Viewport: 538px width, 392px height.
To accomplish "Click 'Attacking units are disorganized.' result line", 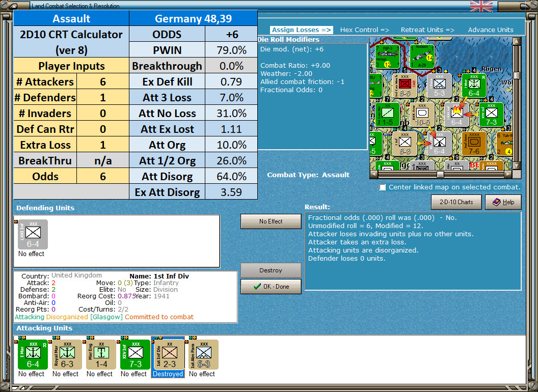I will pos(363,250).
